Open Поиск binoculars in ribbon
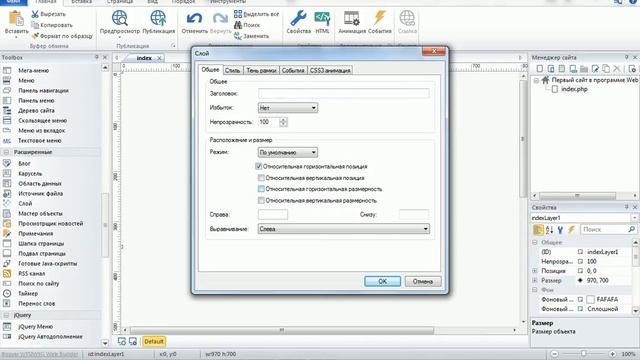This screenshot has height=360, width=640. [247, 25]
